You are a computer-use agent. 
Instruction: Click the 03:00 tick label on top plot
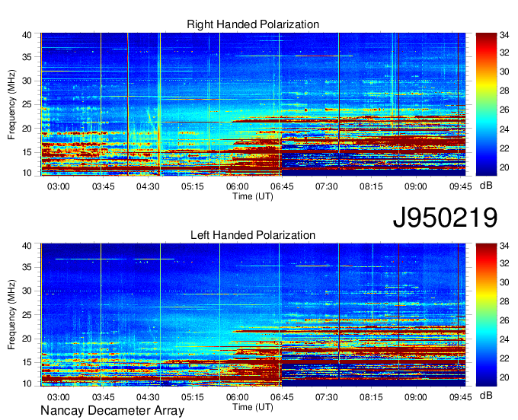click(59, 186)
